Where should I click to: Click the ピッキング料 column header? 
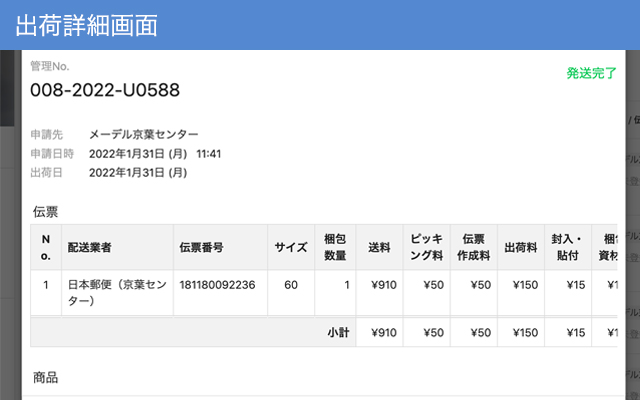[427, 246]
